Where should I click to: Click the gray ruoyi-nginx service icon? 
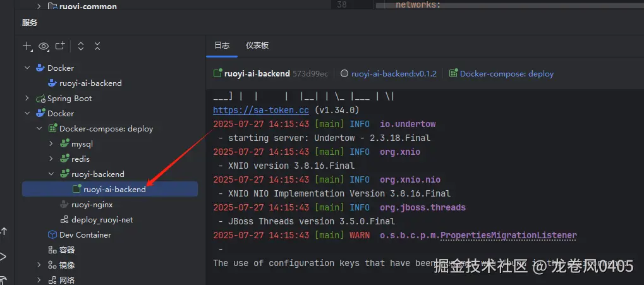pyautogui.click(x=64, y=205)
